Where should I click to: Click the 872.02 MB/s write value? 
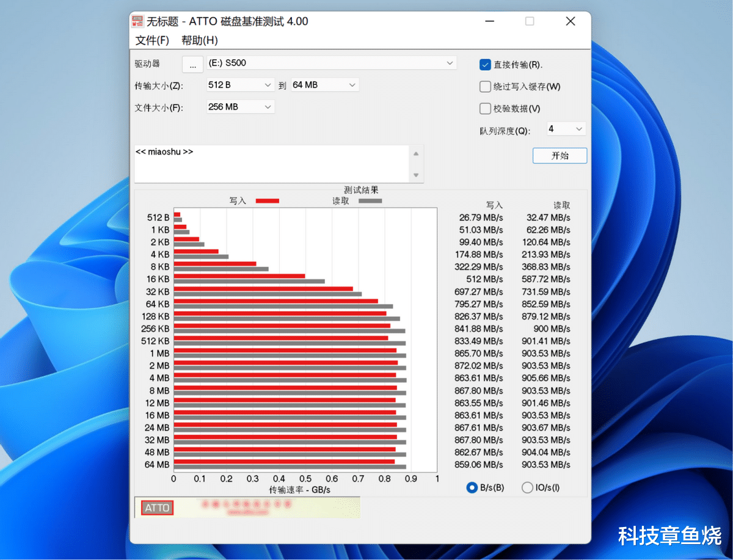[x=480, y=366]
